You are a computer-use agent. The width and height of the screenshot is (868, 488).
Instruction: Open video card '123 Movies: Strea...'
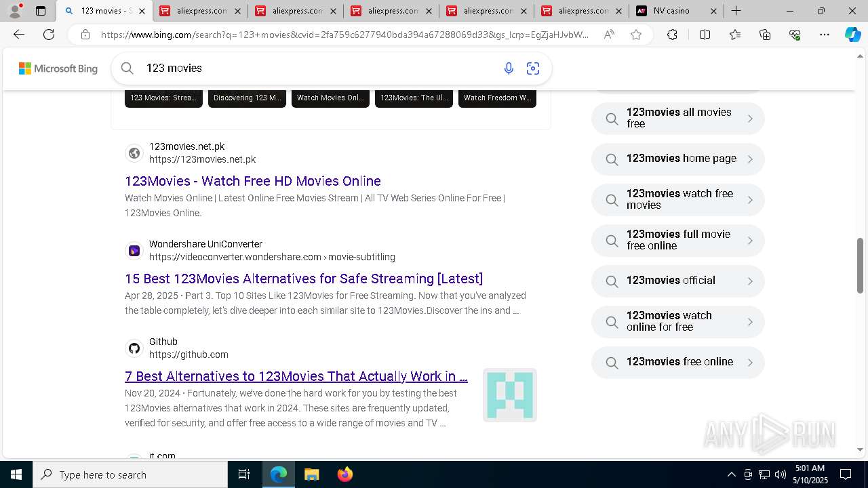pyautogui.click(x=163, y=98)
